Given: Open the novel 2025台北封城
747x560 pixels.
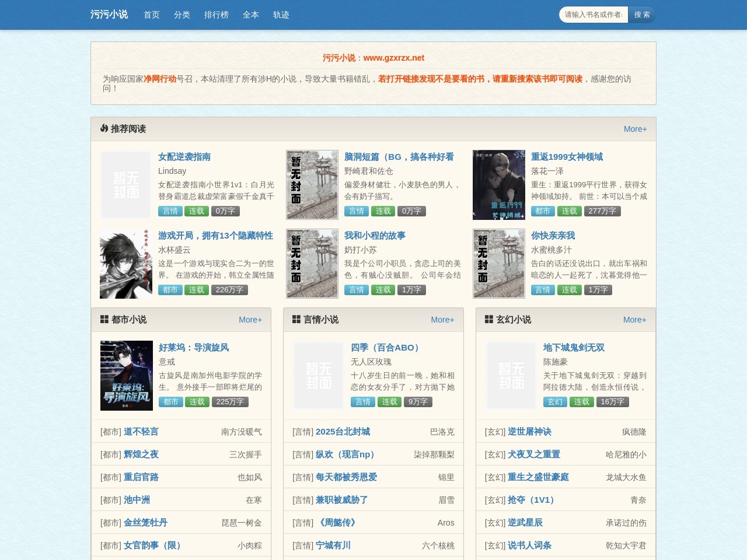Looking at the screenshot, I should click(344, 432).
